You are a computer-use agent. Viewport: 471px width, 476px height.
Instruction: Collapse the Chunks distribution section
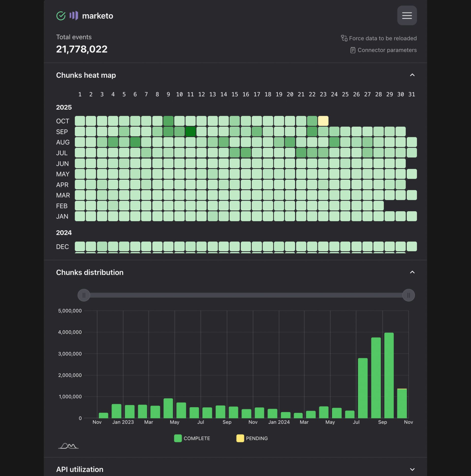coord(412,272)
